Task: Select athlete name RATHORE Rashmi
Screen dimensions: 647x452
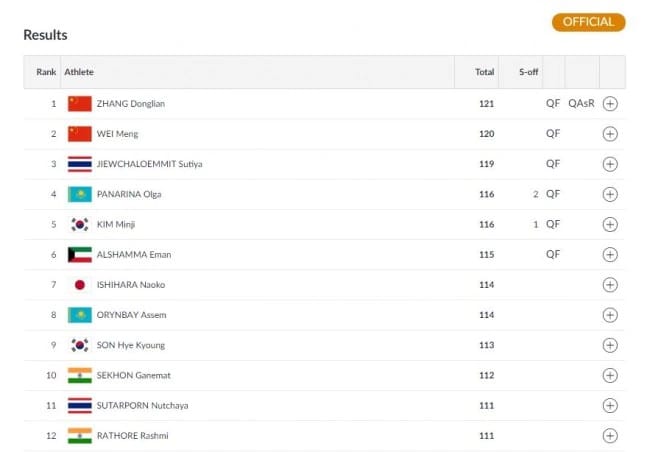Action: point(132,435)
